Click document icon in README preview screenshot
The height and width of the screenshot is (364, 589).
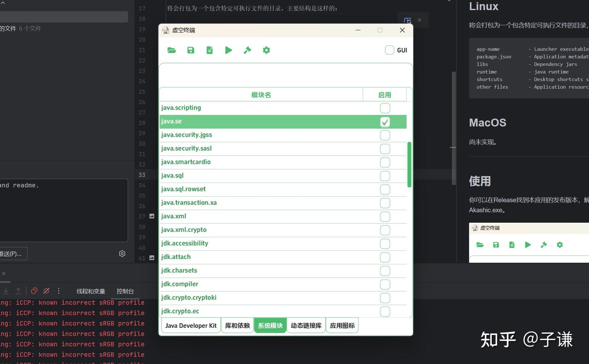(x=512, y=245)
